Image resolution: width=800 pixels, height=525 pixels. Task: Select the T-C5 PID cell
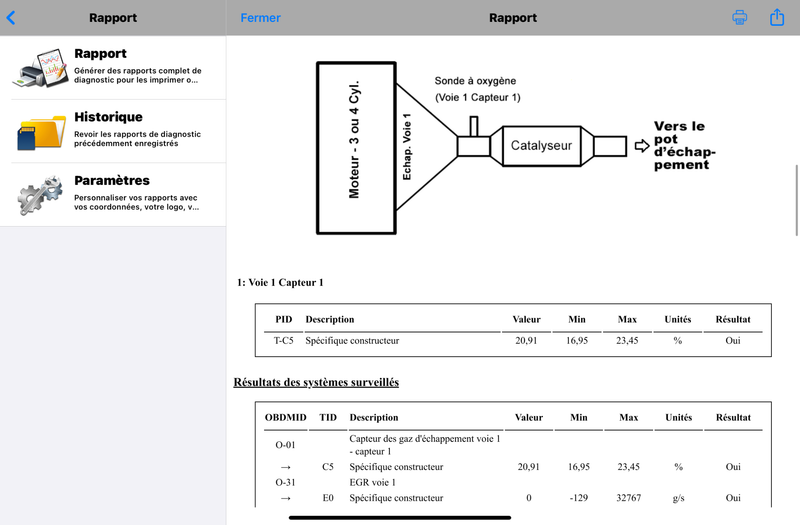pyautogui.click(x=283, y=341)
